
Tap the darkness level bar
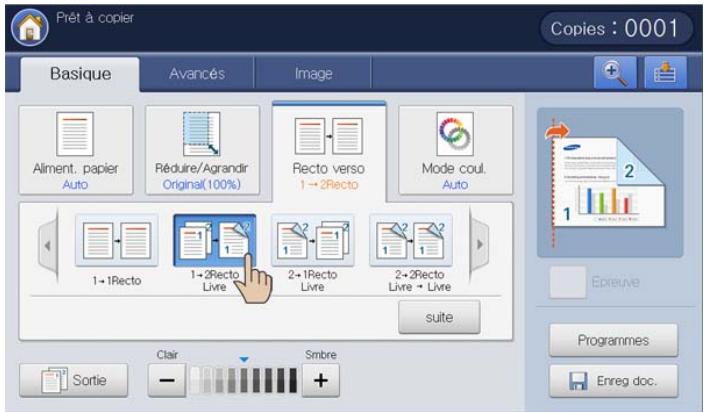click(x=244, y=380)
